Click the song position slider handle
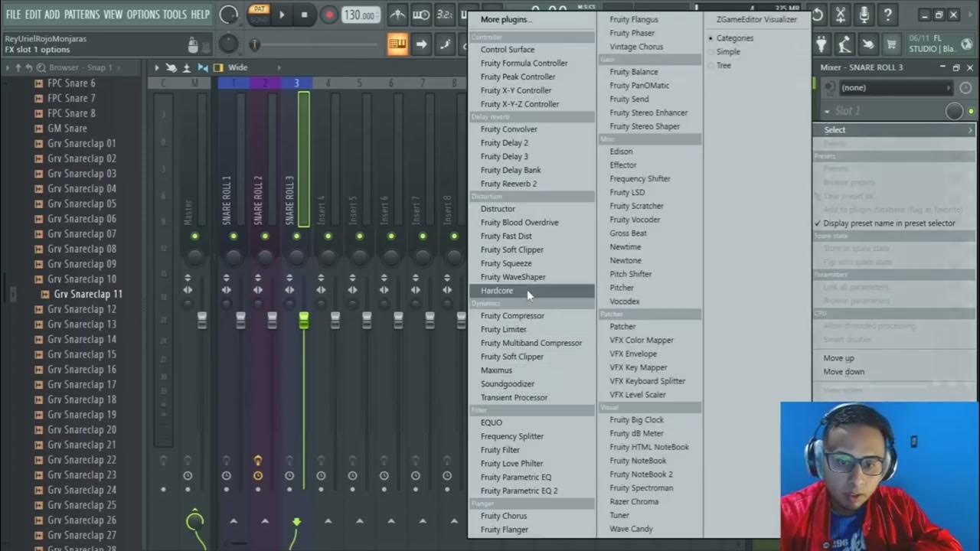The height and width of the screenshot is (551, 980). pos(255,45)
